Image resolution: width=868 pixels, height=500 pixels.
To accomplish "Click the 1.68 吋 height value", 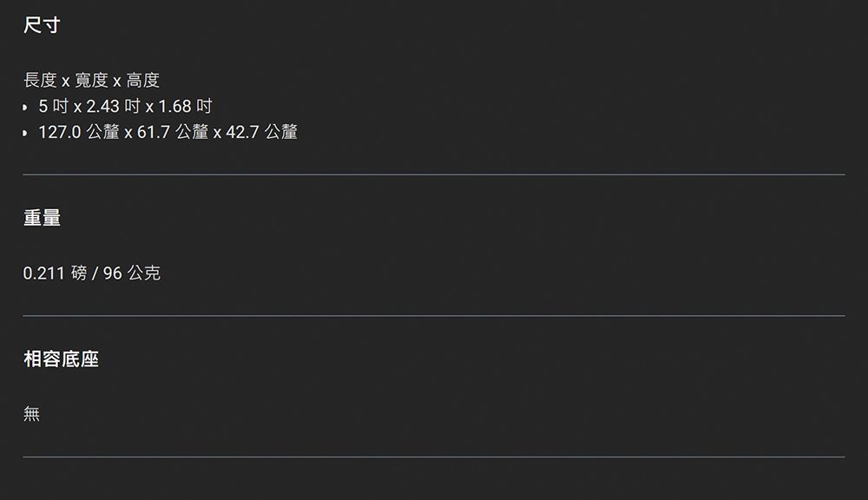I will pos(186,106).
